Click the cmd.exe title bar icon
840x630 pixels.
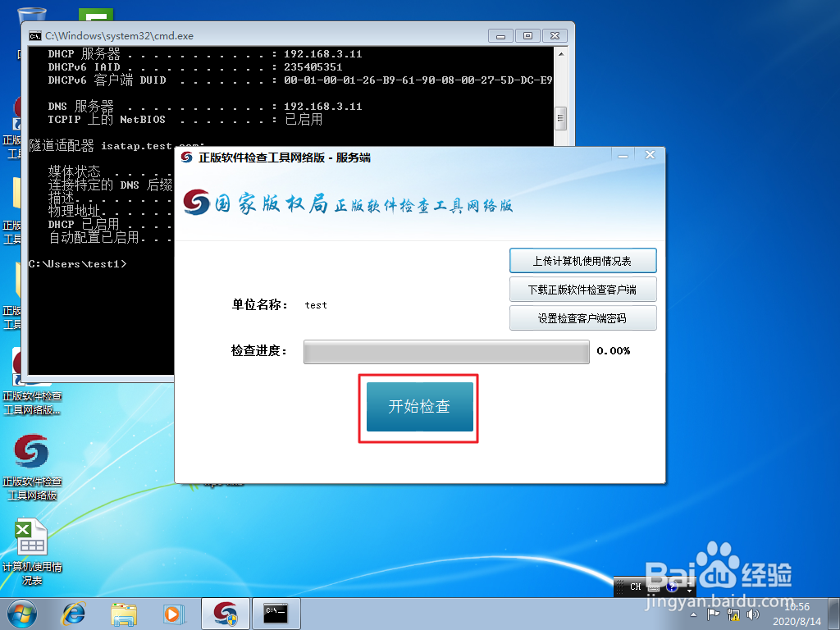(34, 36)
